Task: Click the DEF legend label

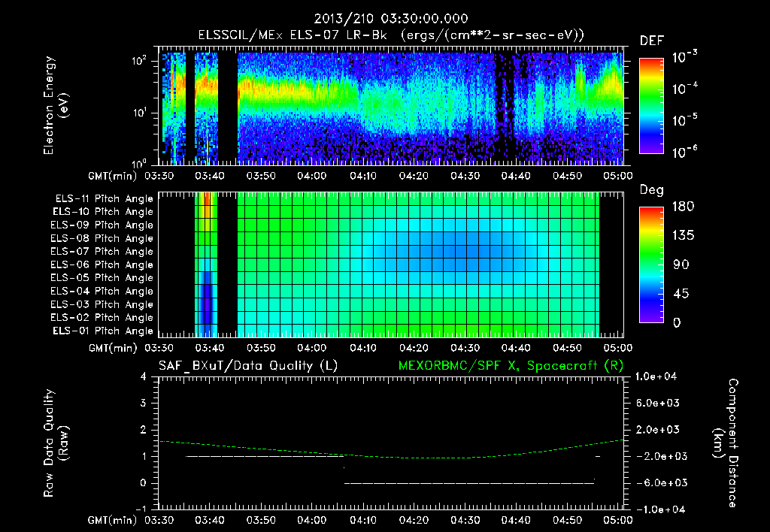Action: (x=652, y=41)
